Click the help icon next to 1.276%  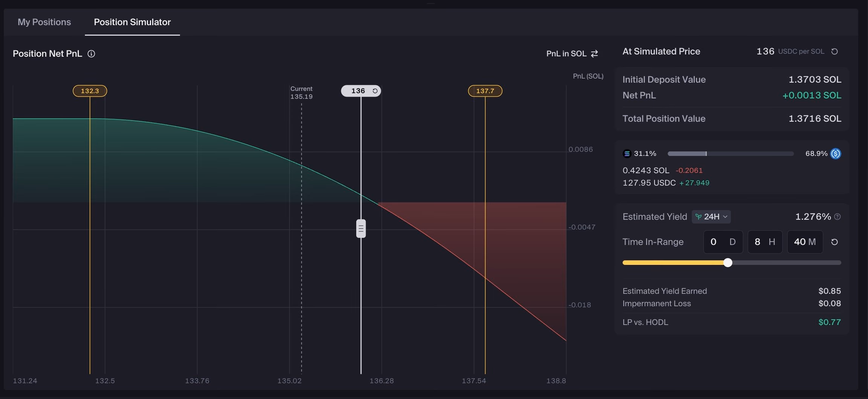(x=837, y=217)
